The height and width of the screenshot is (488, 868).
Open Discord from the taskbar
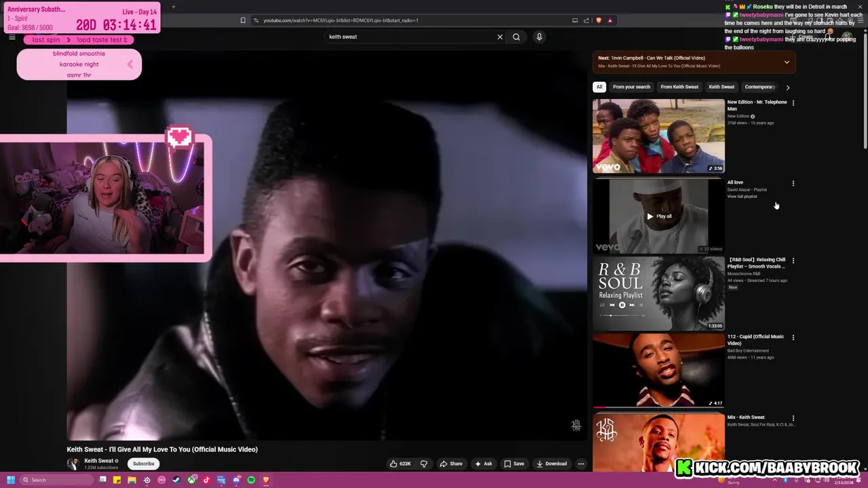pyautogui.click(x=236, y=480)
